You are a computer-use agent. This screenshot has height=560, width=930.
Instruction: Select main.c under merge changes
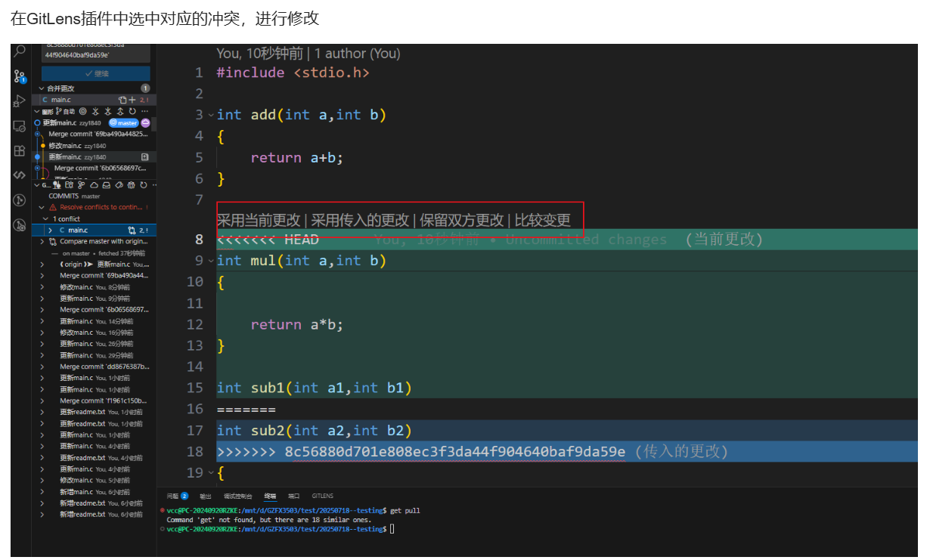tap(95, 100)
